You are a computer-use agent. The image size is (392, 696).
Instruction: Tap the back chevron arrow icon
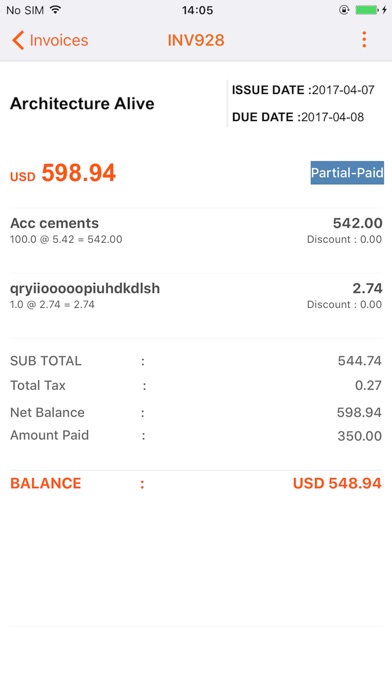[x=18, y=40]
